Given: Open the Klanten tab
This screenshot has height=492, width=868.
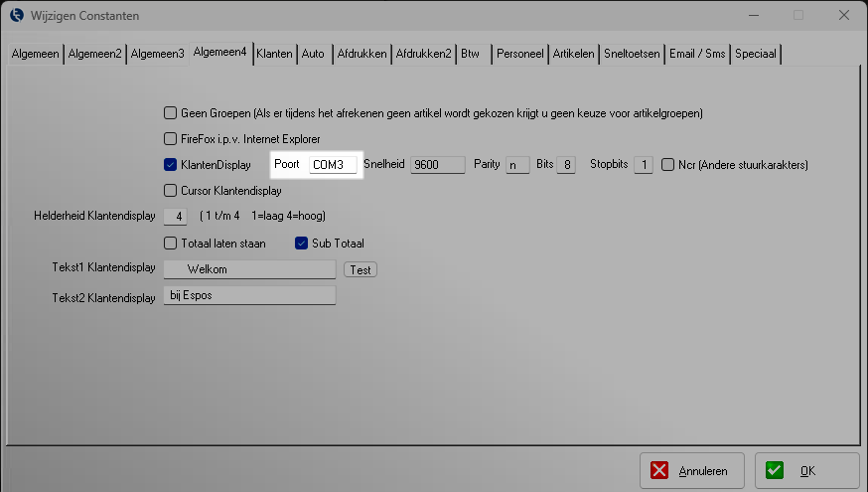Looking at the screenshot, I should click(x=275, y=54).
